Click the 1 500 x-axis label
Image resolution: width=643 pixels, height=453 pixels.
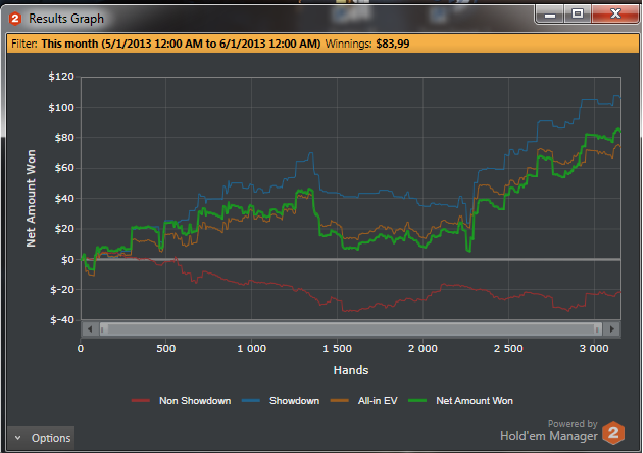tap(337, 349)
